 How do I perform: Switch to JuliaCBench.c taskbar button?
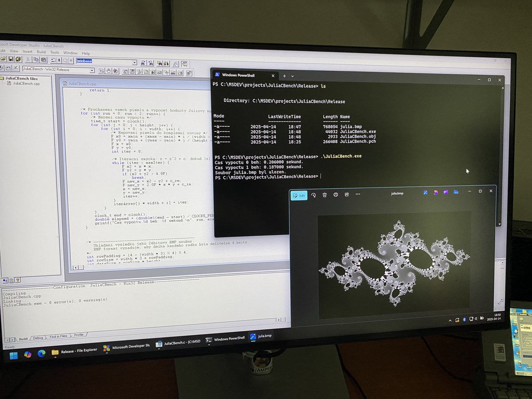(x=179, y=343)
